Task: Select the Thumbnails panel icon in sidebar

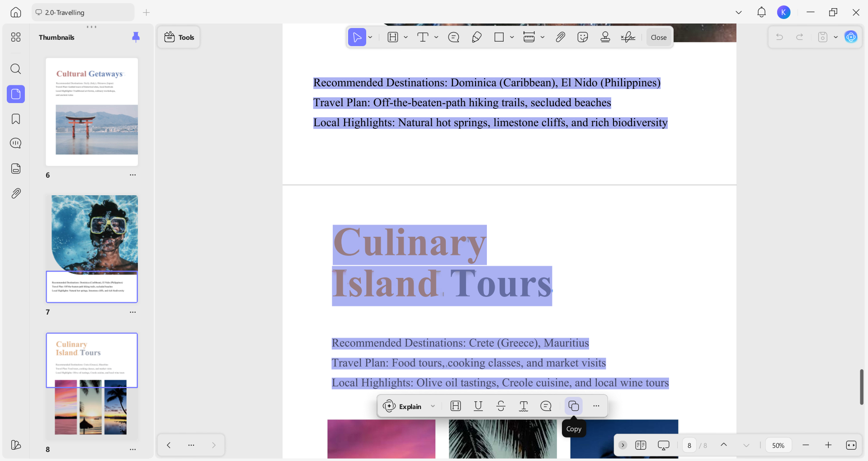Action: (16, 94)
